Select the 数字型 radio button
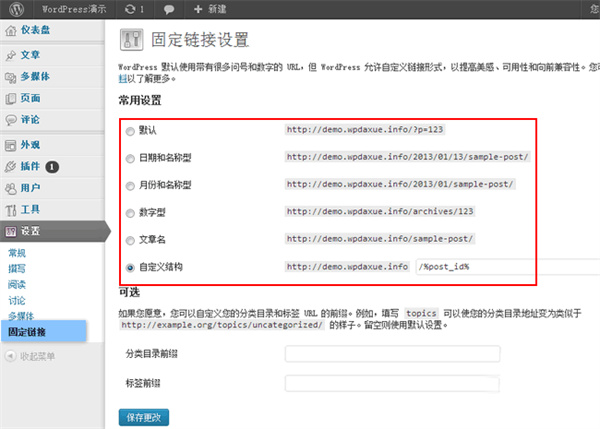The width and height of the screenshot is (600, 429). (130, 213)
